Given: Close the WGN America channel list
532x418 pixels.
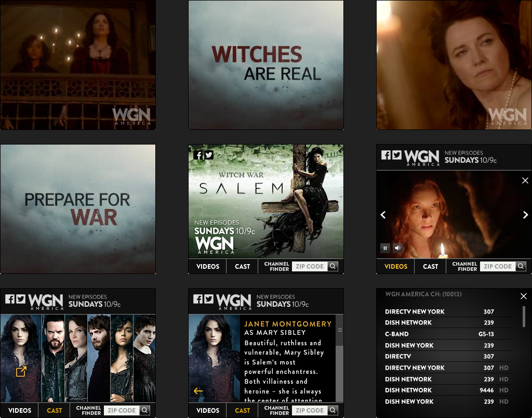Looking at the screenshot, I should [x=523, y=296].
